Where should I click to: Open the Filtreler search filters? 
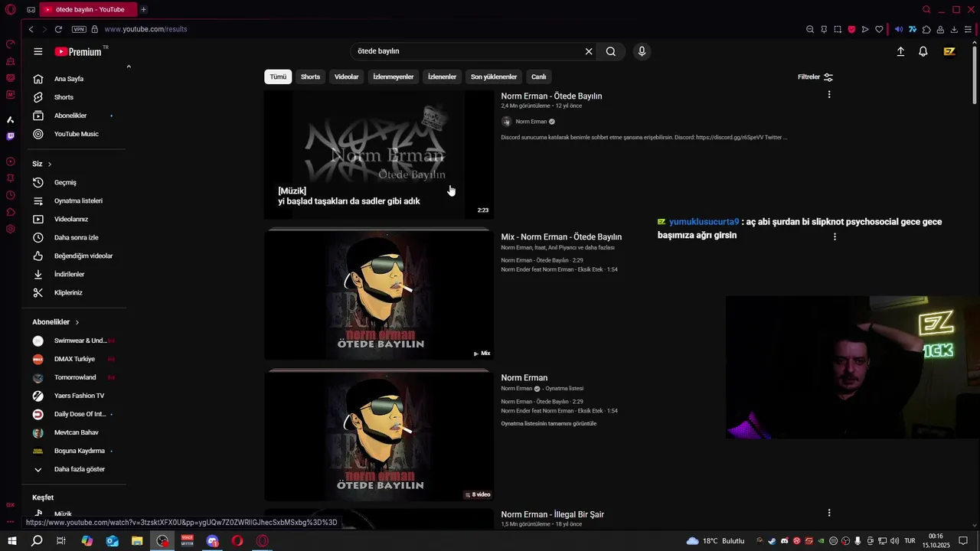pyautogui.click(x=815, y=77)
